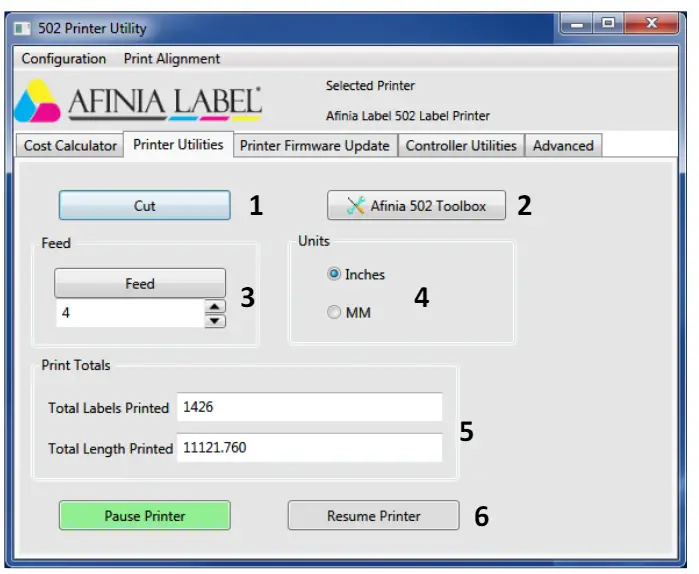
Task: Click the feed length input field
Action: (x=129, y=314)
